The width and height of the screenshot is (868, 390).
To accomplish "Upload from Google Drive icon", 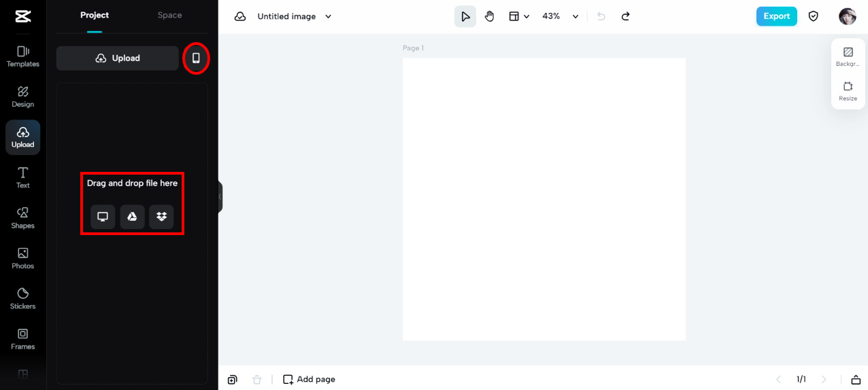I will (132, 217).
